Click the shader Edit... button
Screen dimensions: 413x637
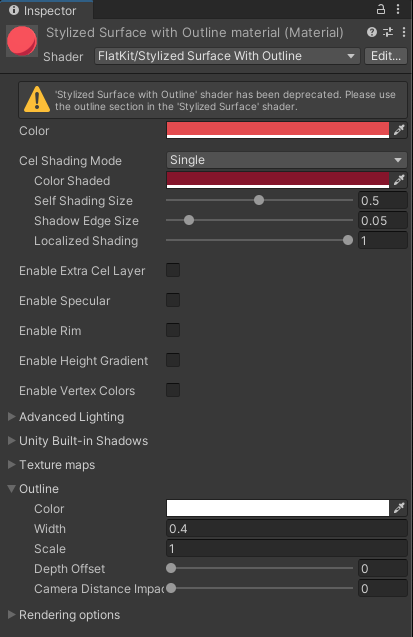click(x=386, y=56)
